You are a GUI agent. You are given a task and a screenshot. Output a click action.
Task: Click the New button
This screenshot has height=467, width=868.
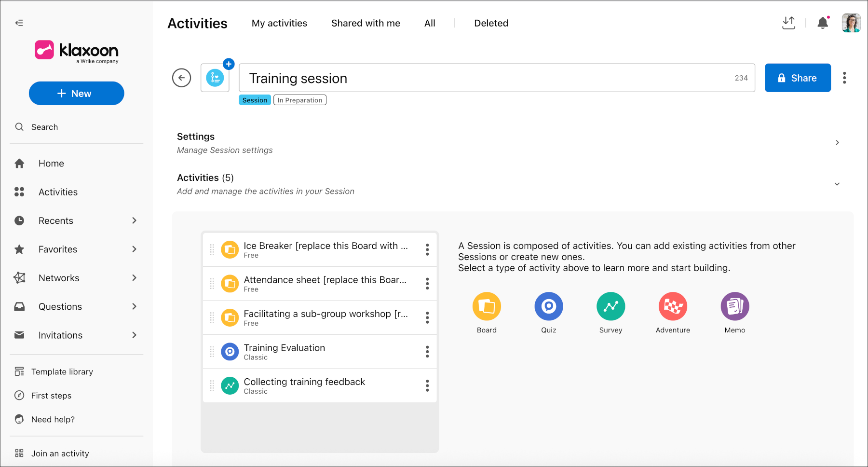tap(77, 93)
